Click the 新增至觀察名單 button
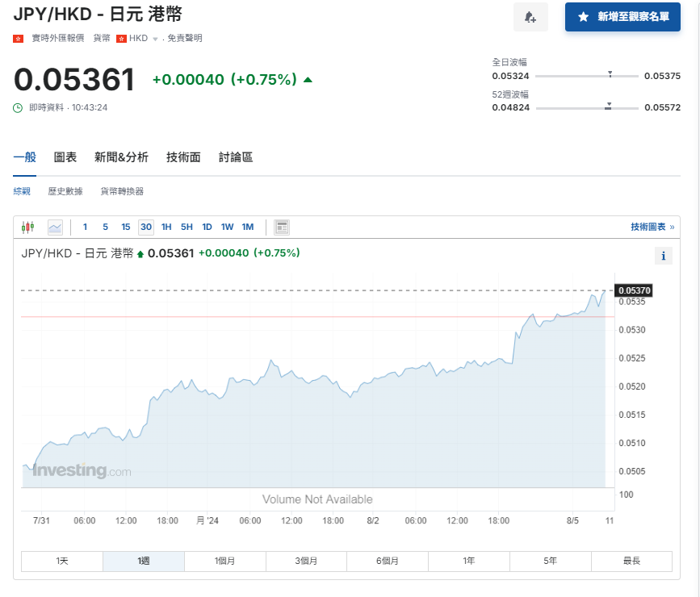700x597 pixels. 622,17
